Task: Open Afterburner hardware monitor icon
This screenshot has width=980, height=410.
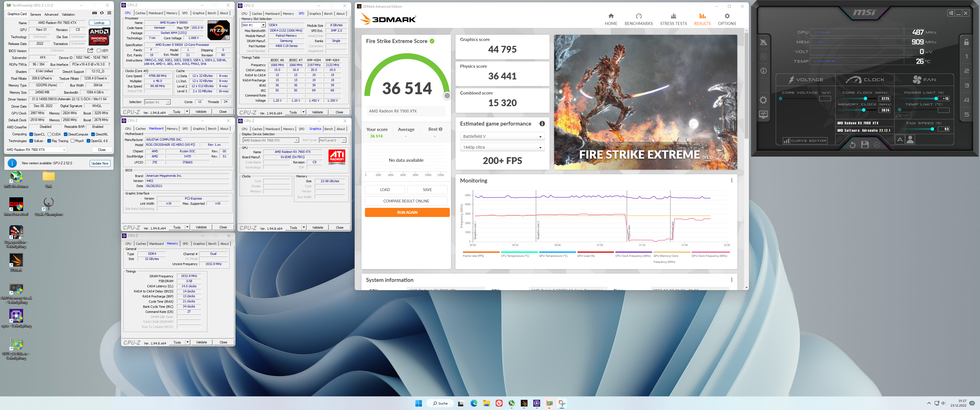Action: tap(763, 114)
